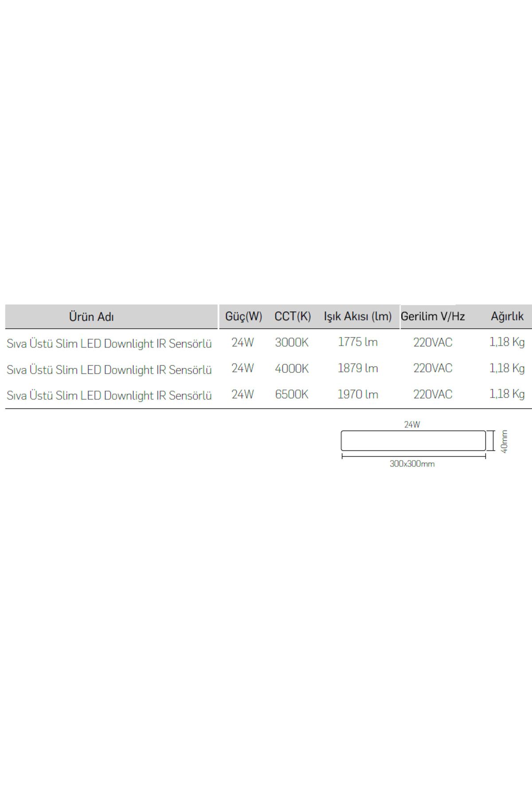The width and height of the screenshot is (532, 798).
Task: Click the Güç(W) column header
Action: [243, 317]
